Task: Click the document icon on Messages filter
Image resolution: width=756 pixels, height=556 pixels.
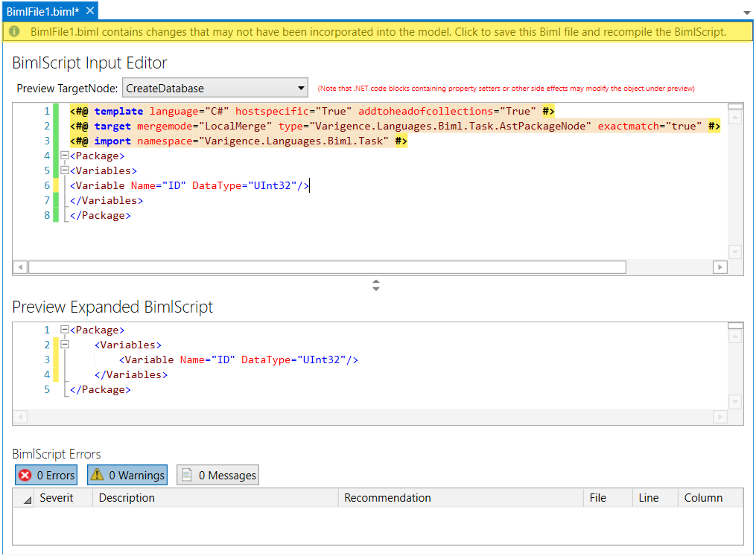Action: 187,475
